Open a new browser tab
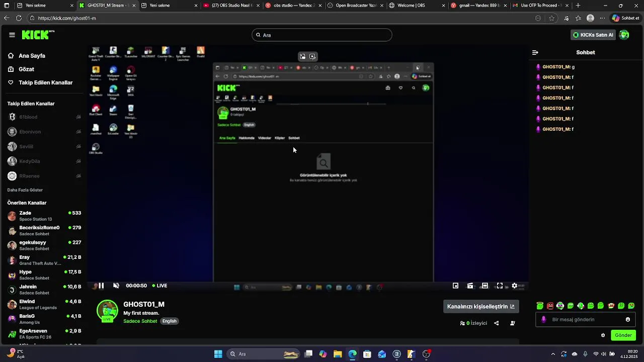 pyautogui.click(x=578, y=6)
